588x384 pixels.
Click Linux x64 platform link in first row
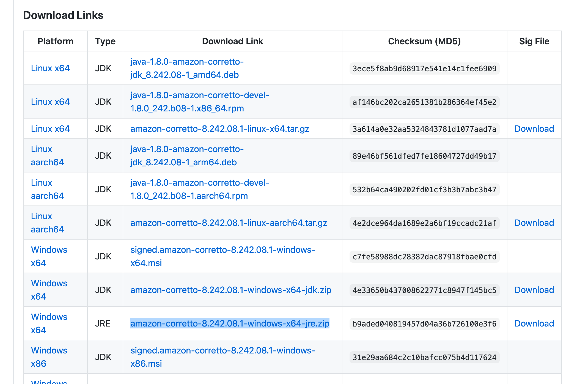(50, 68)
